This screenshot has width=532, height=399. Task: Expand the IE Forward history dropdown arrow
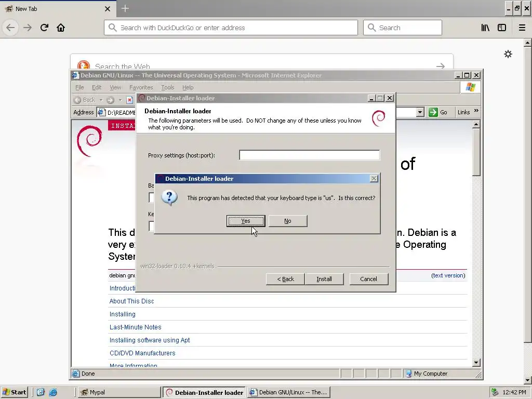[x=120, y=100]
